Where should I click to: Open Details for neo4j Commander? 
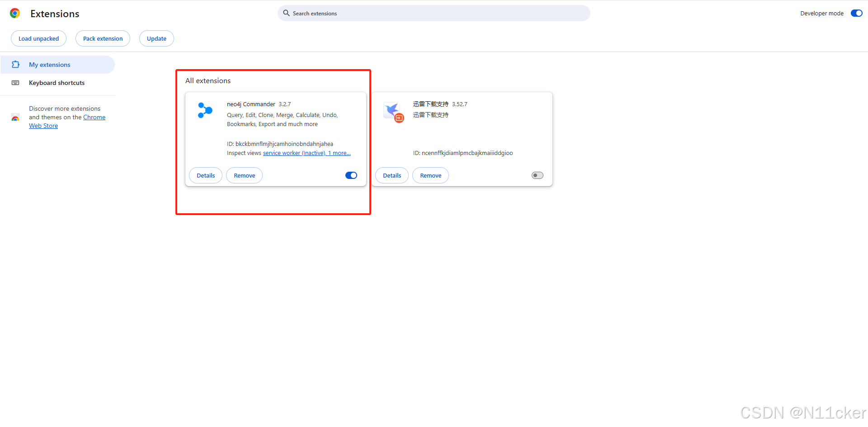pyautogui.click(x=206, y=175)
